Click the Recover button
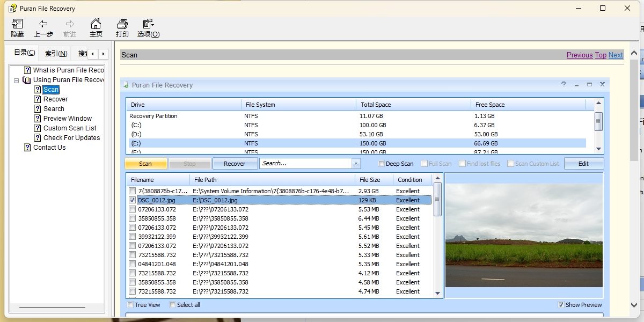Viewport: 644px width, 322px height. point(235,164)
